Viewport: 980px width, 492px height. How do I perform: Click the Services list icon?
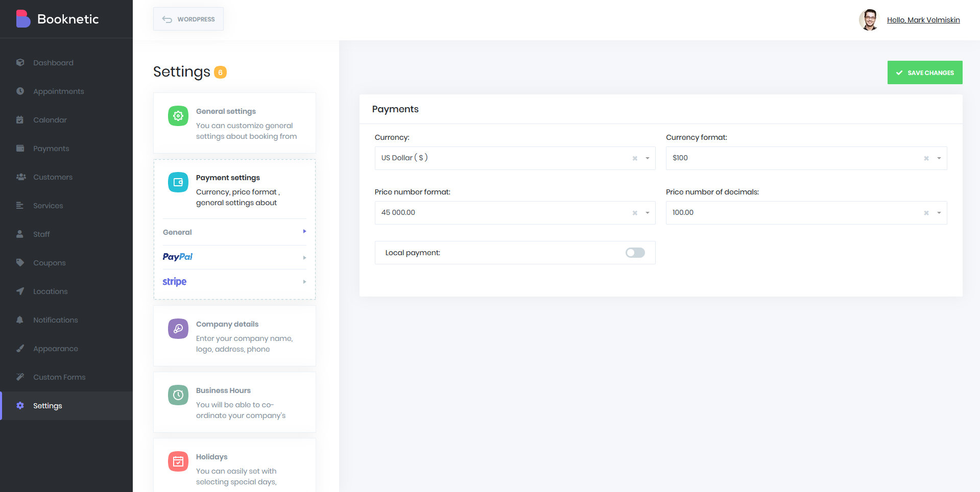[20, 205]
